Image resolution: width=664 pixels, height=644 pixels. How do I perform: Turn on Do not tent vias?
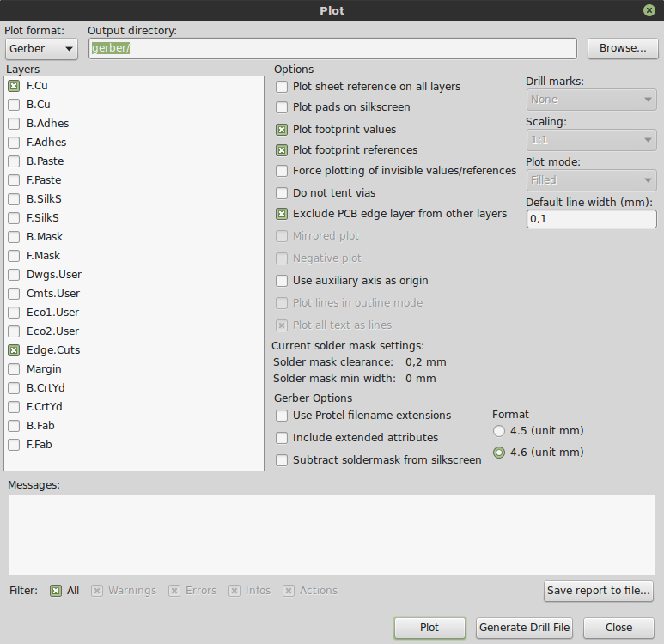click(282, 193)
